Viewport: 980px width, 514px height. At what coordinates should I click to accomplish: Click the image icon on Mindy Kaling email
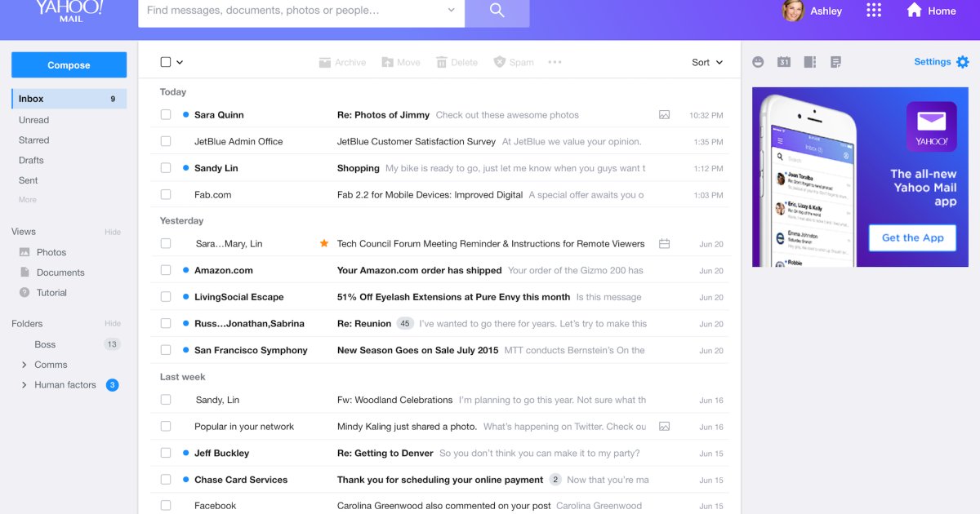tap(665, 427)
